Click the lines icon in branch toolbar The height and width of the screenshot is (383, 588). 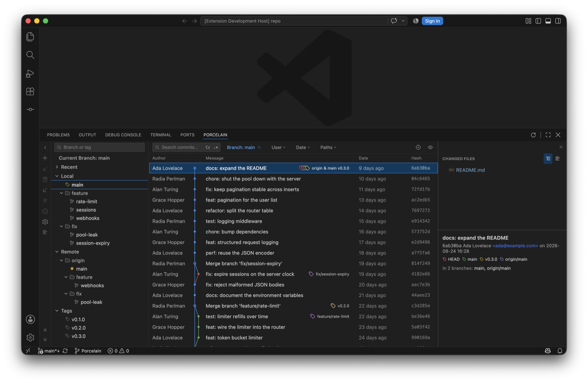pyautogui.click(x=45, y=232)
